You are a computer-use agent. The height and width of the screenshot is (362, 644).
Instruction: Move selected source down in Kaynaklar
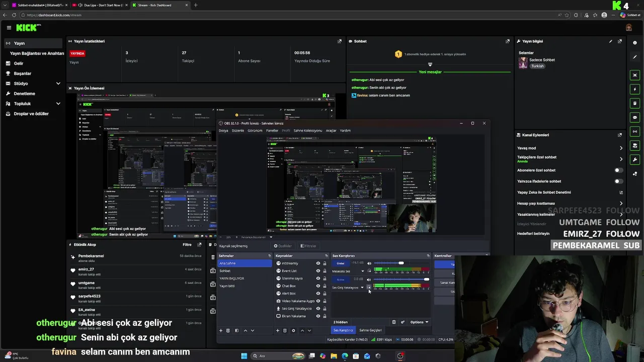[x=309, y=330]
